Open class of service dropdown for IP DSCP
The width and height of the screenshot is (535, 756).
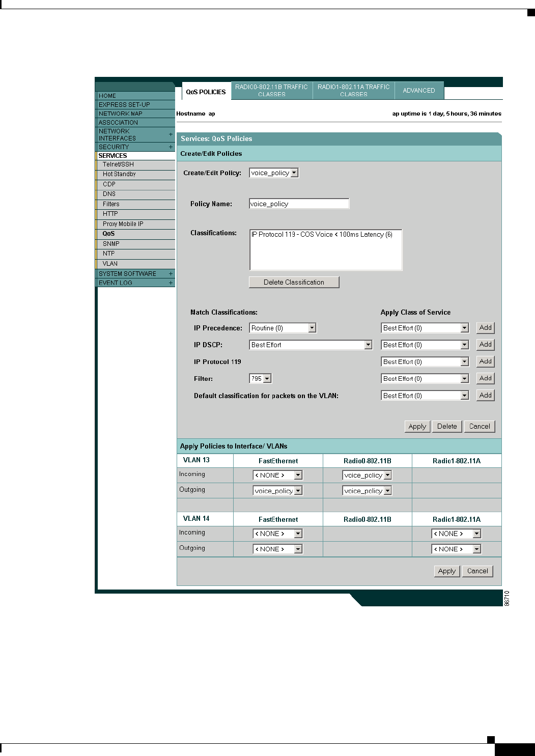pos(425,345)
